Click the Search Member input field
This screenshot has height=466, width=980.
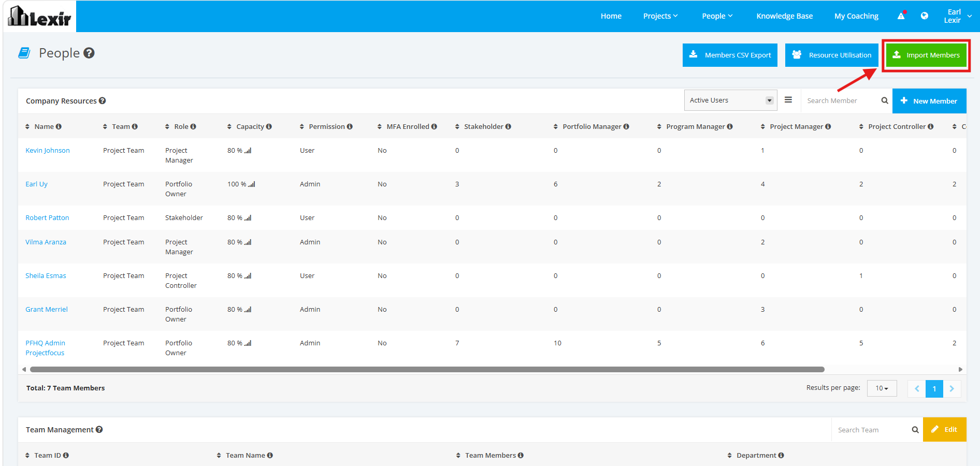(841, 101)
